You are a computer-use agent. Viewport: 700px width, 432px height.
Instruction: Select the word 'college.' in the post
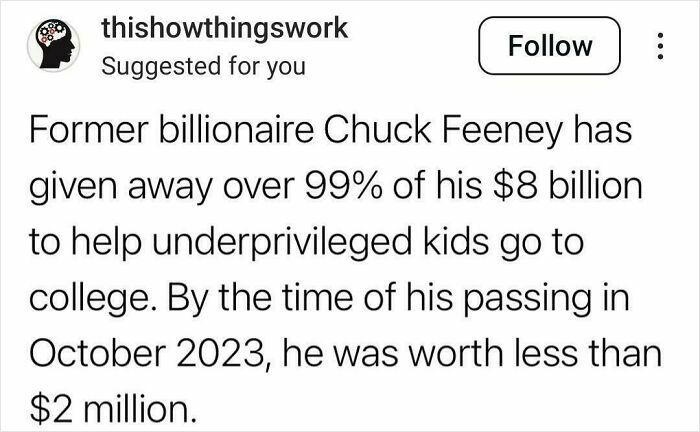[90, 299]
